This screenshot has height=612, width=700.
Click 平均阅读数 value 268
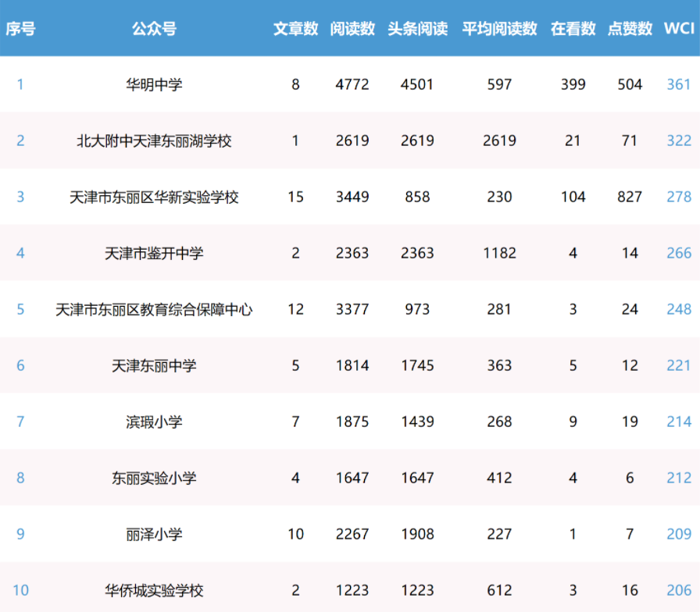coord(499,422)
